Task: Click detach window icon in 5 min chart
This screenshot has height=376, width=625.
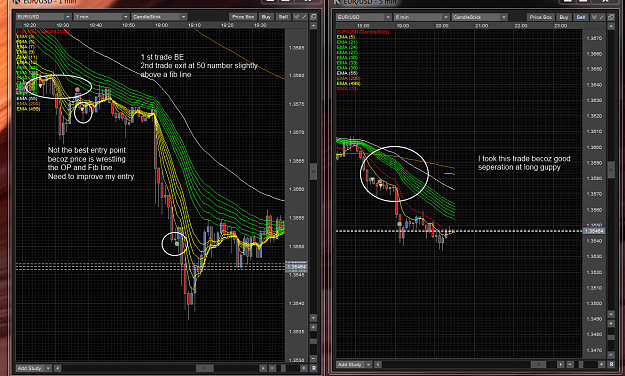Action: click(x=611, y=17)
